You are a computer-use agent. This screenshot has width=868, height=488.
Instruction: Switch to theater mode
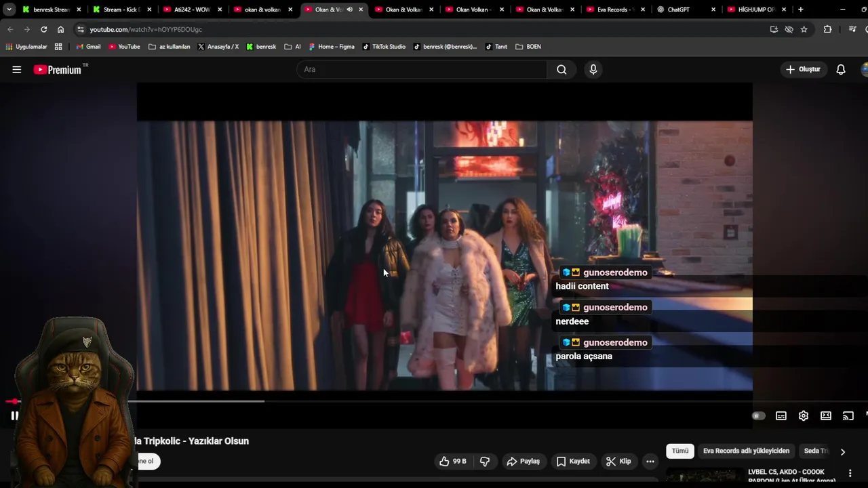826,415
